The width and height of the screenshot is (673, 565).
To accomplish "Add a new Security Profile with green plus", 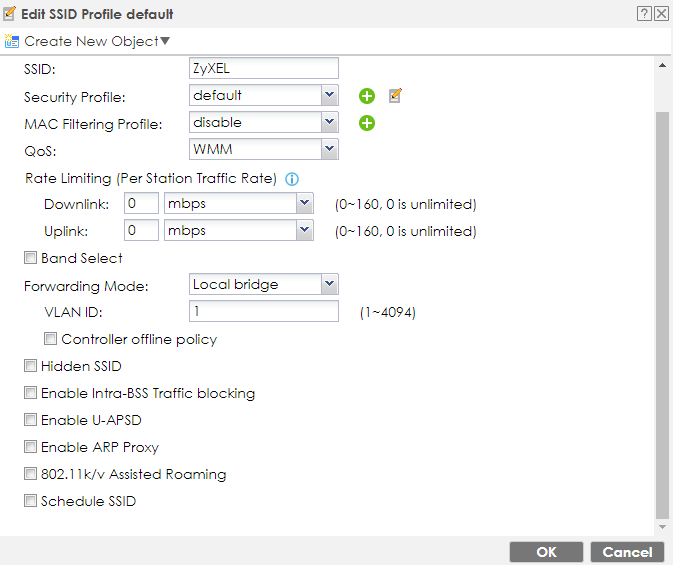I will point(367,96).
